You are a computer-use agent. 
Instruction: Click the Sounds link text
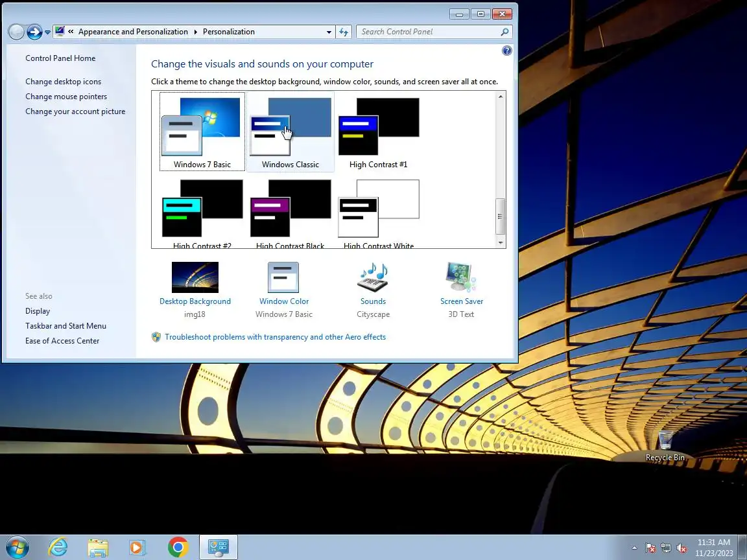click(x=373, y=301)
